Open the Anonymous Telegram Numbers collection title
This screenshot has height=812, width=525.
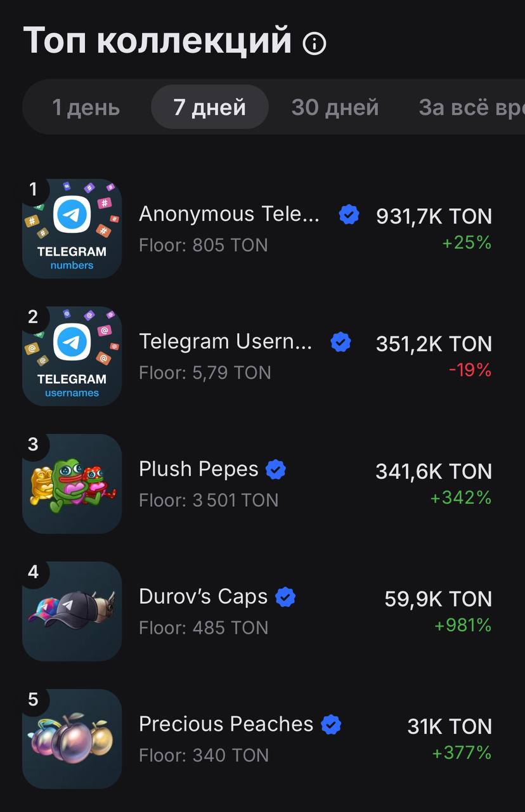(230, 214)
